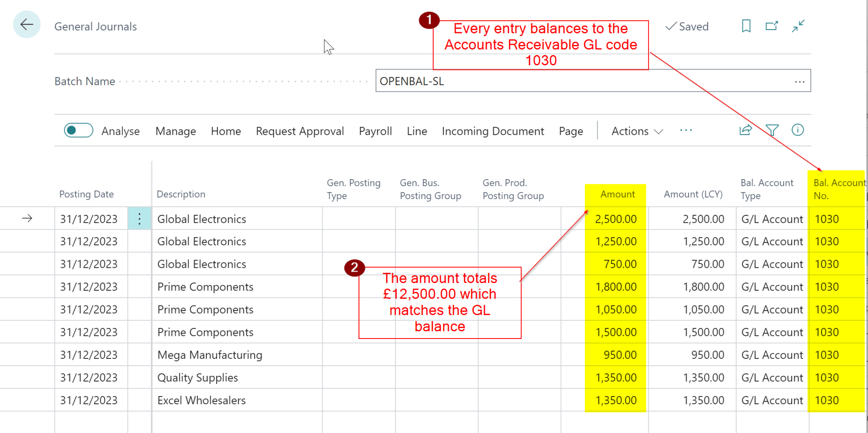Share the journal via the share icon
This screenshot has width=868, height=433.
pyautogui.click(x=745, y=130)
